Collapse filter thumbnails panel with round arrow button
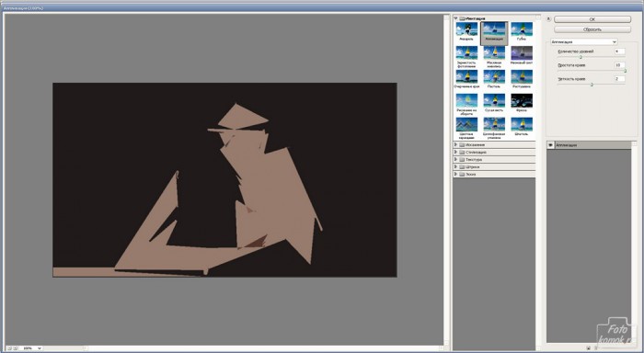The height and width of the screenshot is (353, 644). 548,19
